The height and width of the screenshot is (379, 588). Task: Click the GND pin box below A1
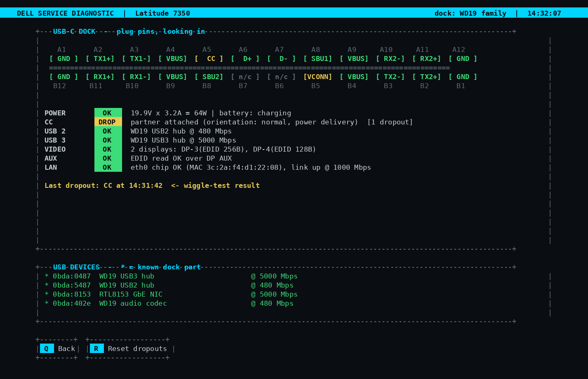[64, 58]
